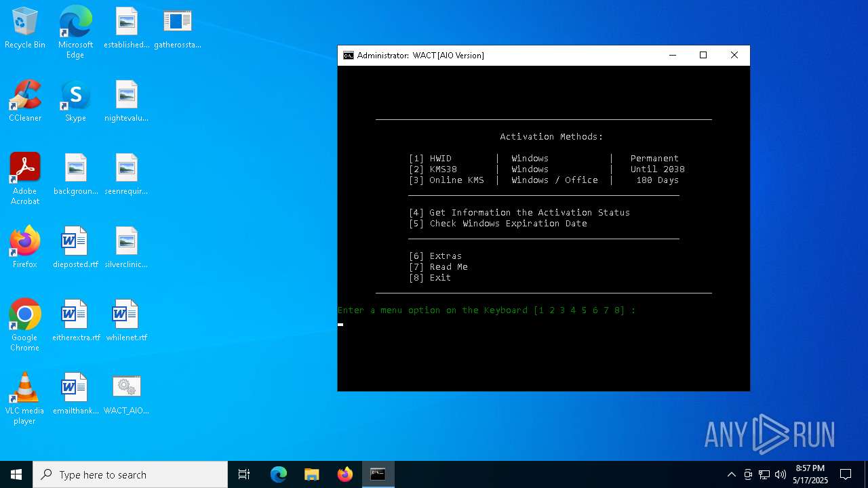Click [5] Check Windows Expiration Date
Image resolution: width=868 pixels, height=488 pixels.
498,224
